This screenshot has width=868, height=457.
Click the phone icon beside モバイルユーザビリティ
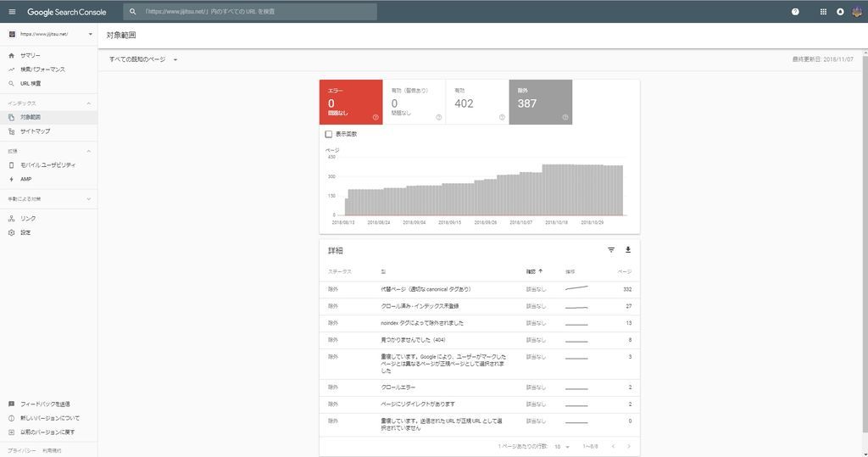tap(11, 165)
